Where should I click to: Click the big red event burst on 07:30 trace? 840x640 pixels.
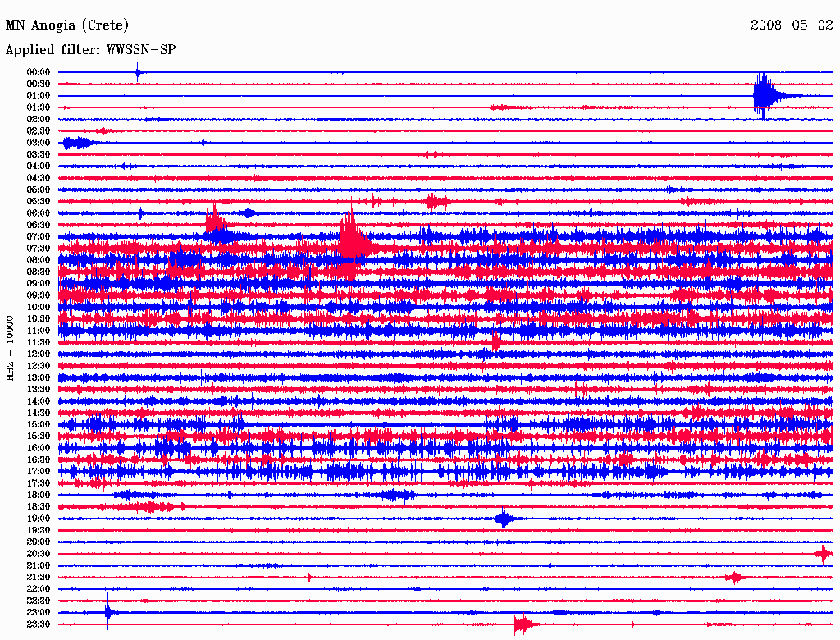click(351, 239)
